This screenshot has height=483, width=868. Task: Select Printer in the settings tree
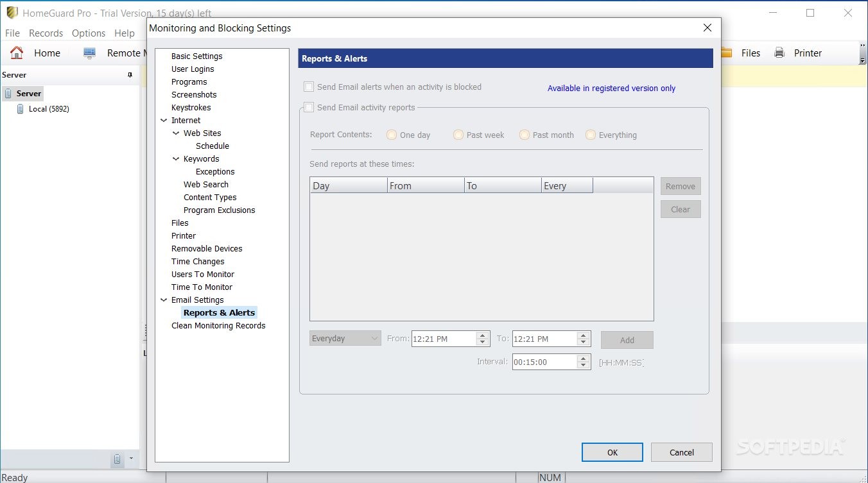[x=184, y=236]
